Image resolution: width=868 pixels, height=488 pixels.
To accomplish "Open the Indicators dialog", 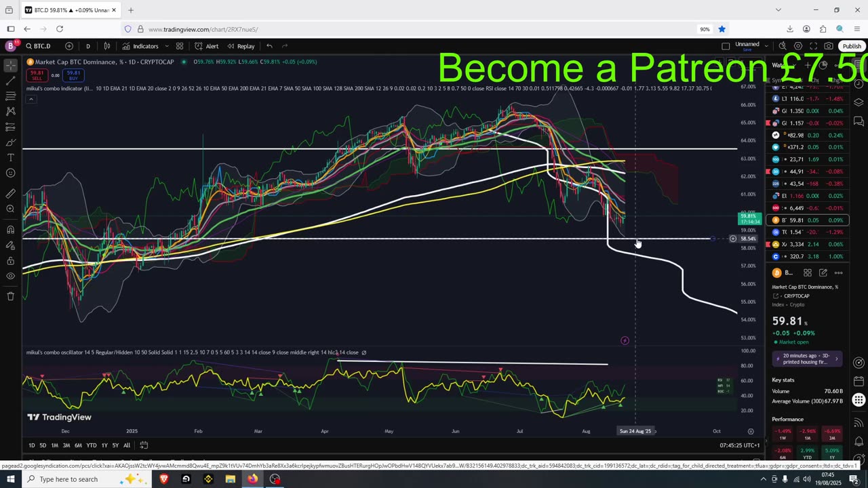I will (140, 46).
